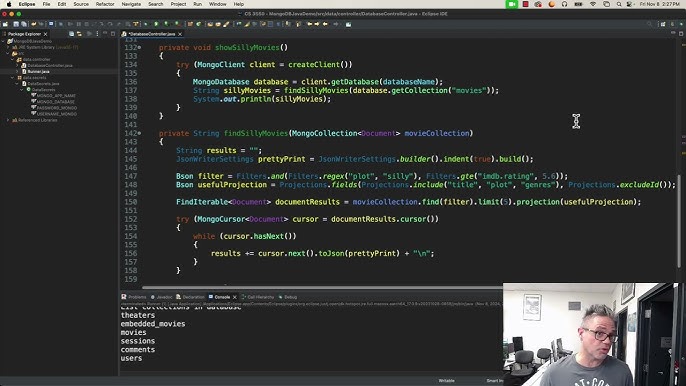Collapse the MongoDBJavaDemo project node
The width and height of the screenshot is (686, 386).
click(4, 41)
